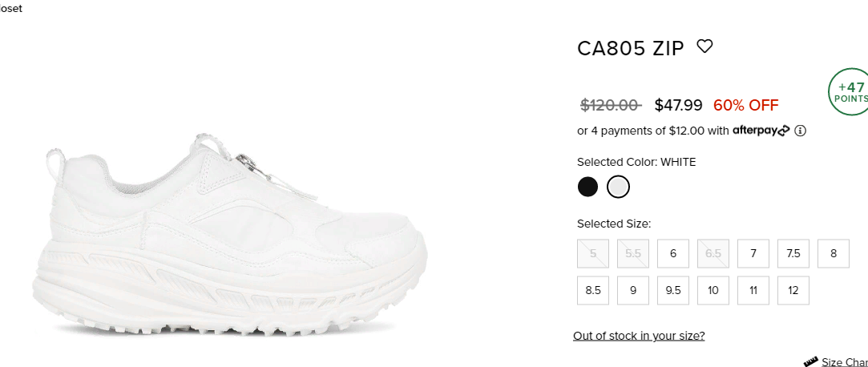Pick size 8.5

(593, 291)
